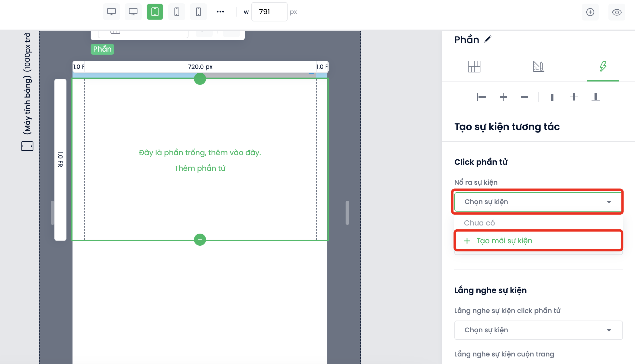Click the top green plus section handle

tap(200, 79)
